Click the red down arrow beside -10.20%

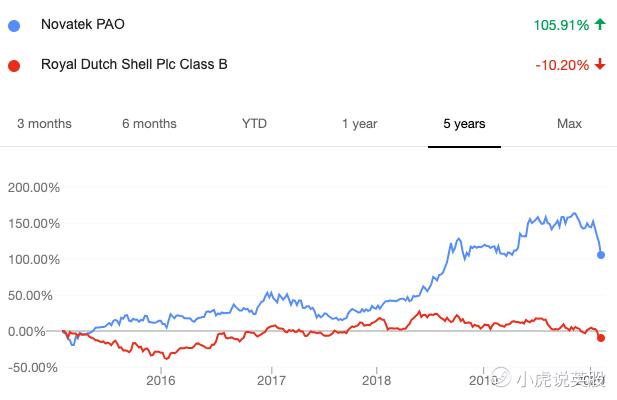pos(599,65)
